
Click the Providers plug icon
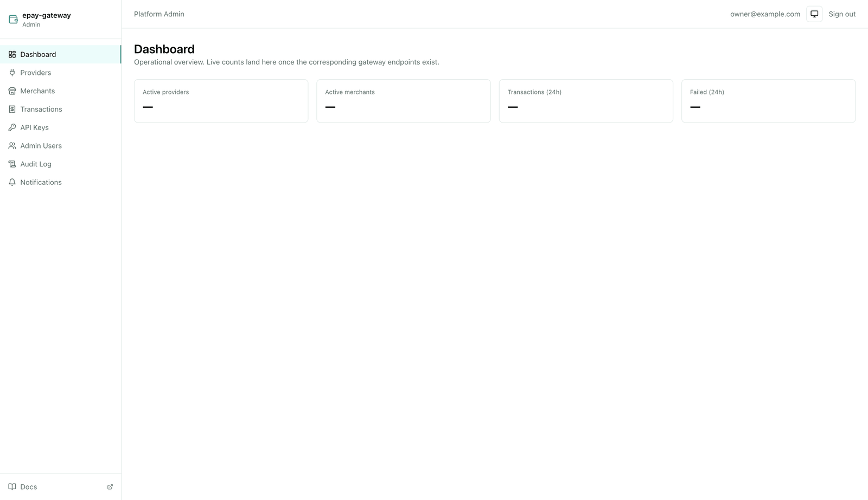pyautogui.click(x=12, y=73)
